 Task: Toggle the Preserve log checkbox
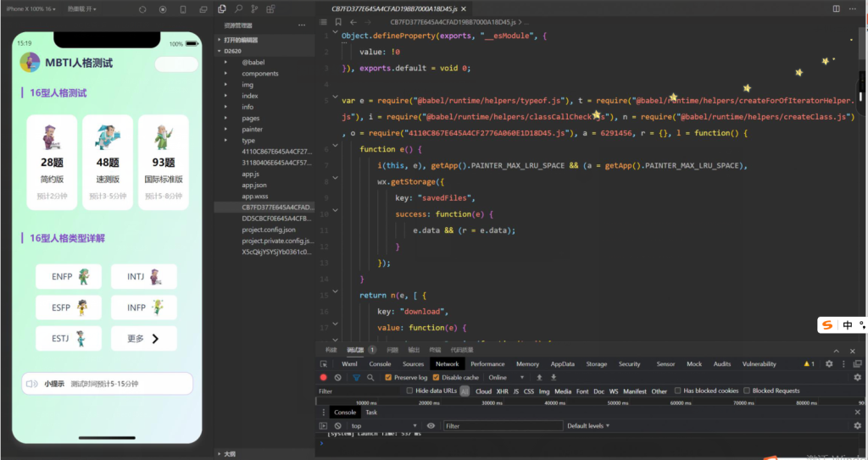point(388,377)
